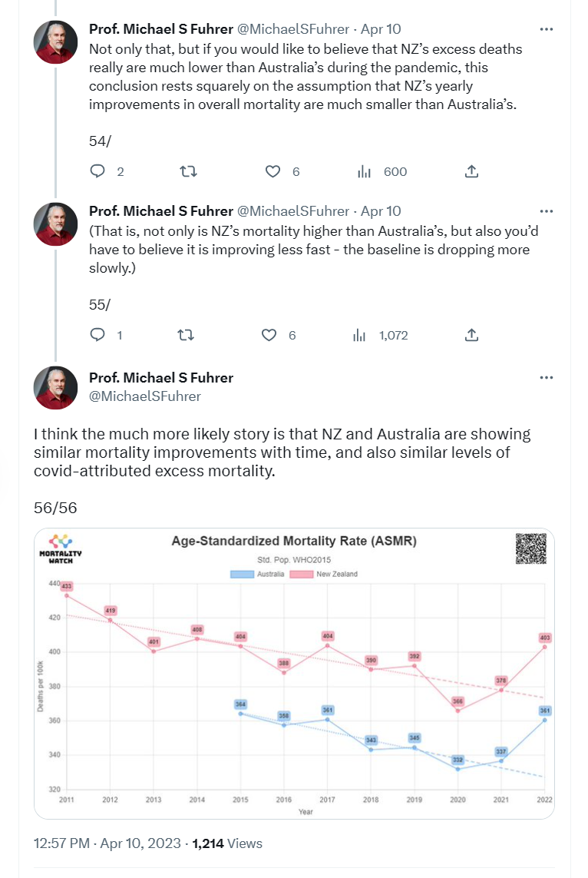
Task: Retweet the tweet numbered 55
Action: click(185, 335)
